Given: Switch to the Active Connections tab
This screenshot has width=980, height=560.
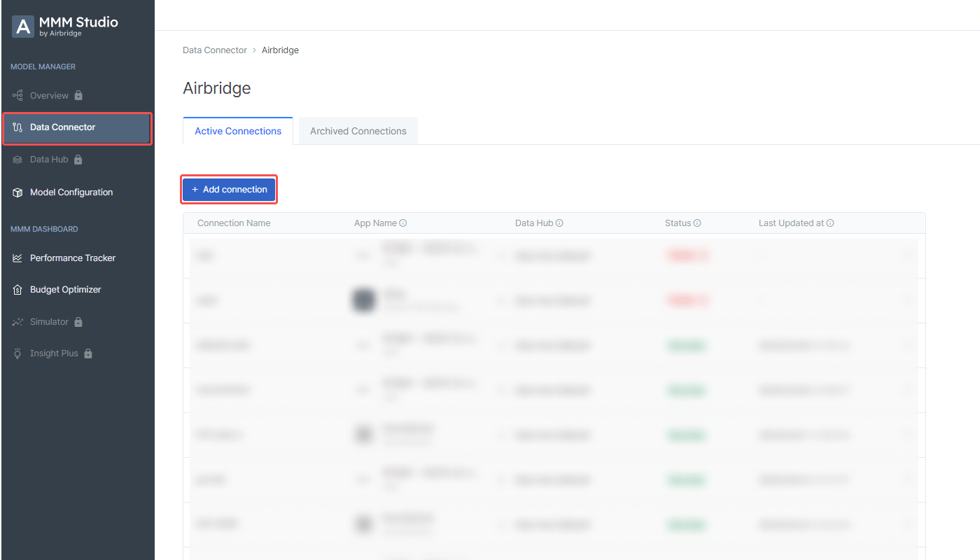Looking at the screenshot, I should 238,131.
